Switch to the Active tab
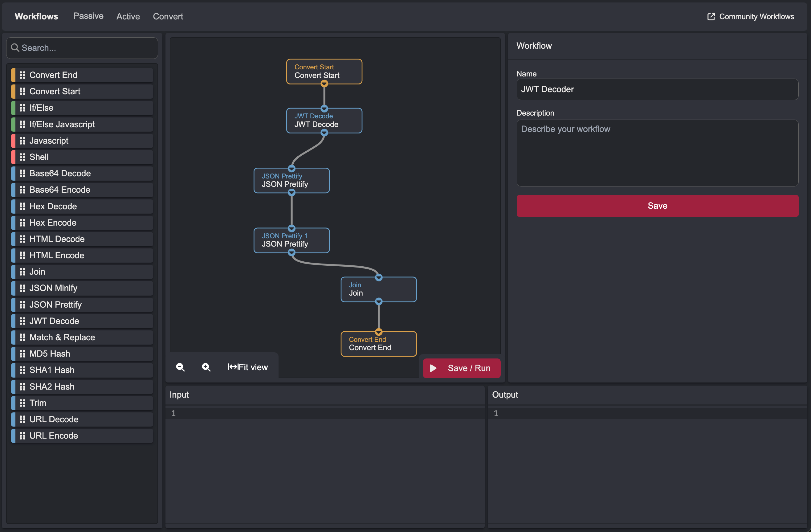The height and width of the screenshot is (532, 811). pos(128,16)
